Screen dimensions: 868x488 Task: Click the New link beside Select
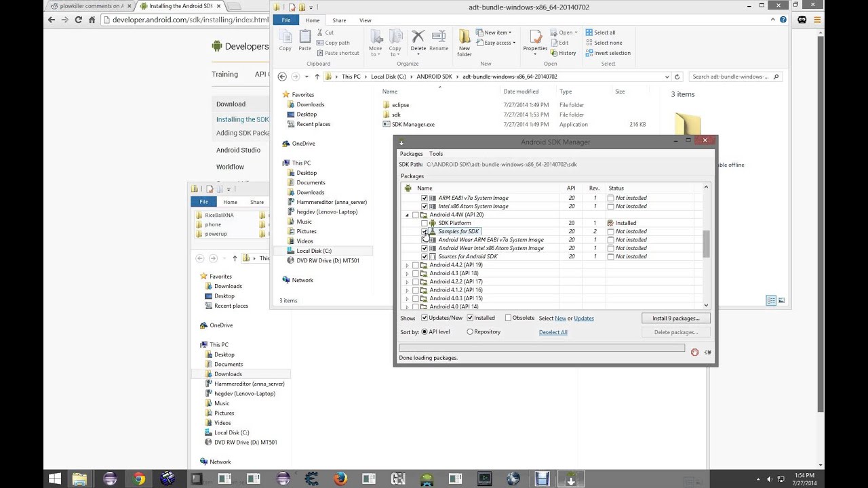click(x=561, y=318)
